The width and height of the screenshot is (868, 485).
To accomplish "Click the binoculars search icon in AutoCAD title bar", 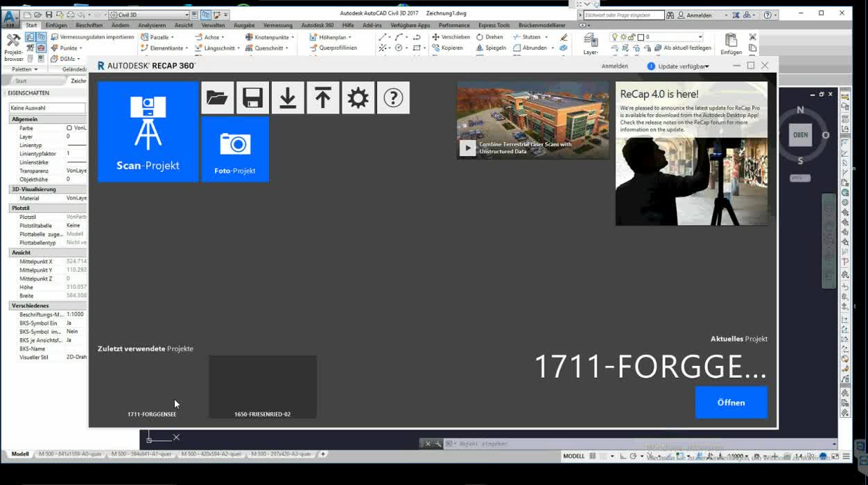I will 670,15.
